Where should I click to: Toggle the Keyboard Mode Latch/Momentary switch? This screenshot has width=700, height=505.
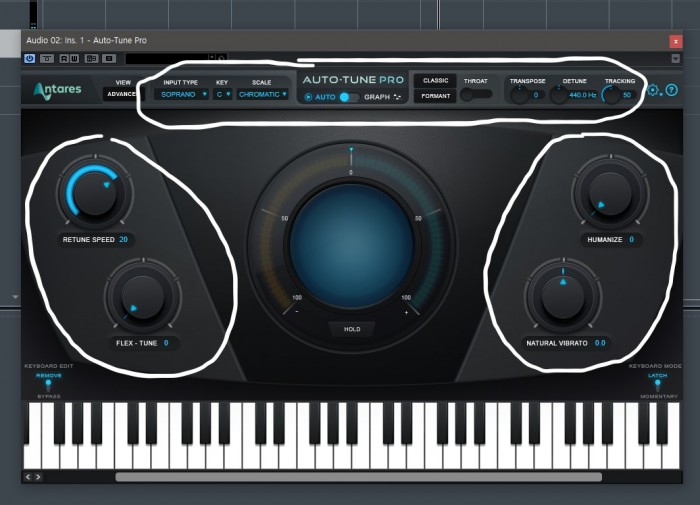pyautogui.click(x=658, y=385)
